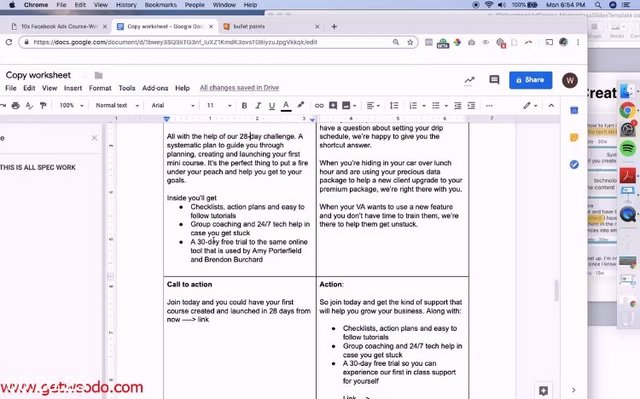Open the Docs Format menu
The height and width of the screenshot is (399, 640).
(x=100, y=88)
